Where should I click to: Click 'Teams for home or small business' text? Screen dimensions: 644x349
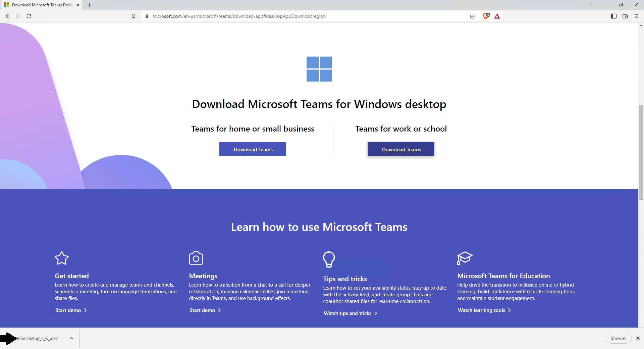(x=253, y=129)
